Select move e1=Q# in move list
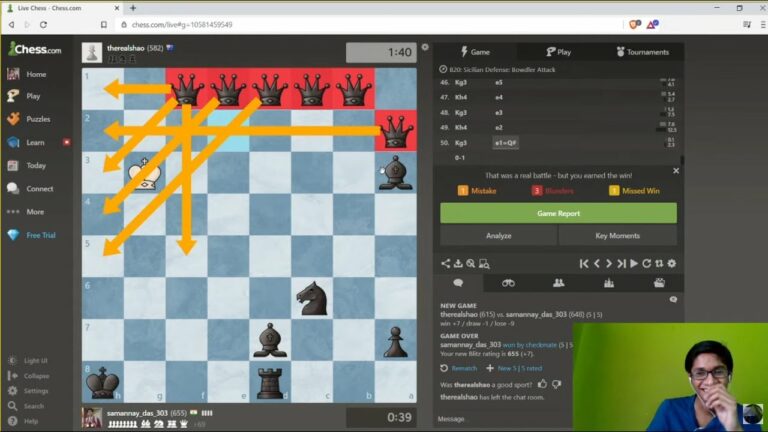This screenshot has height=432, width=768. pyautogui.click(x=505, y=143)
